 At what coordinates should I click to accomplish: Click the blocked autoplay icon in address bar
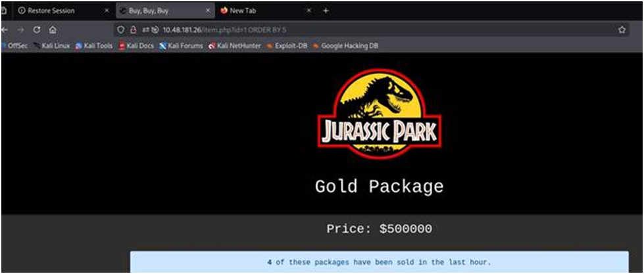pyautogui.click(x=155, y=30)
